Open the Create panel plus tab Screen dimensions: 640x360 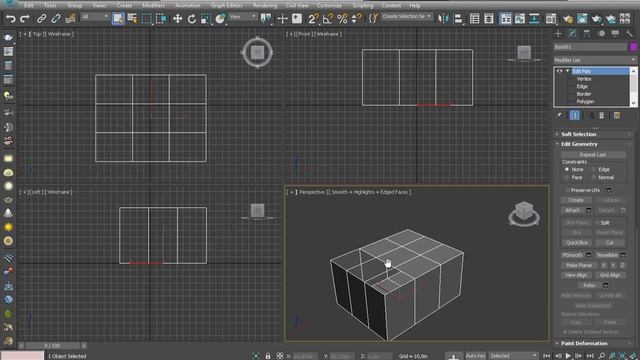coord(558,34)
